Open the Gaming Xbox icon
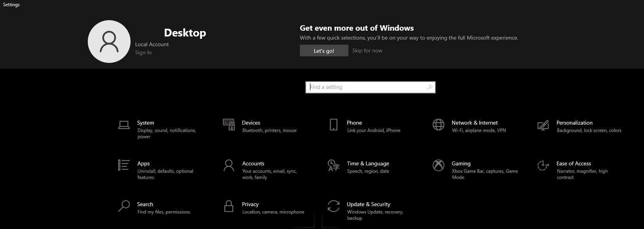 439,165
